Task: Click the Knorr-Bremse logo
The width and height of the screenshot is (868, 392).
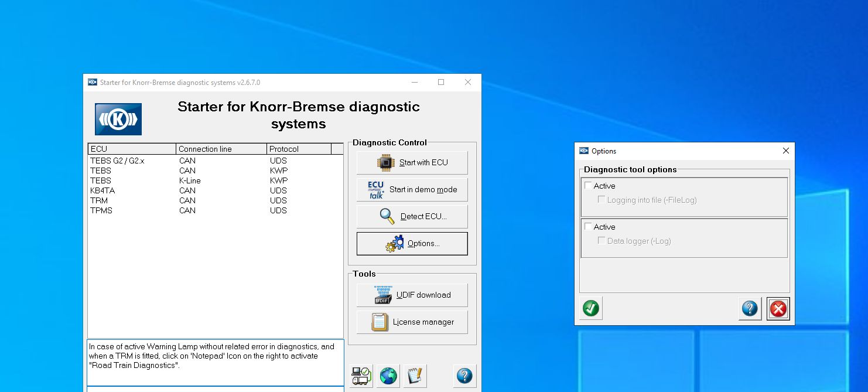Action: [118, 118]
